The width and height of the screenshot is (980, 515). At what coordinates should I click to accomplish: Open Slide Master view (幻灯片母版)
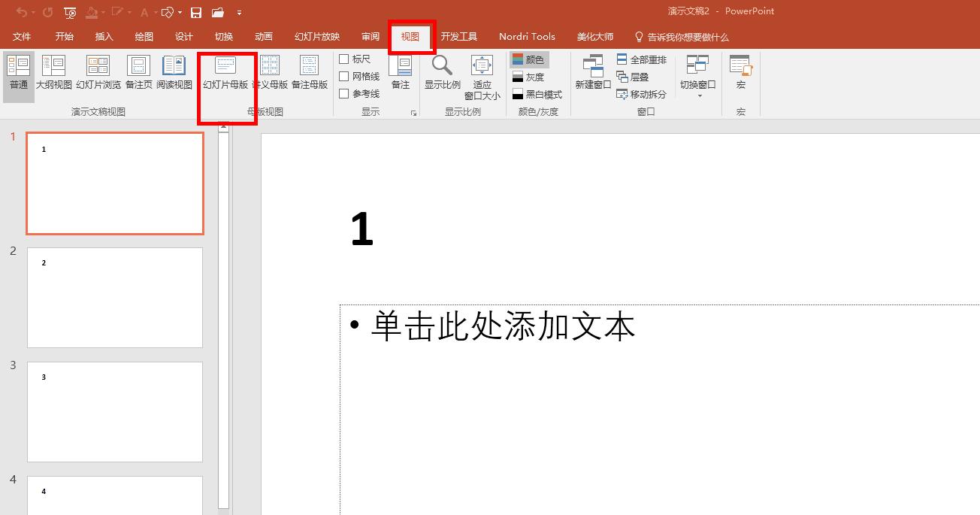coord(225,75)
